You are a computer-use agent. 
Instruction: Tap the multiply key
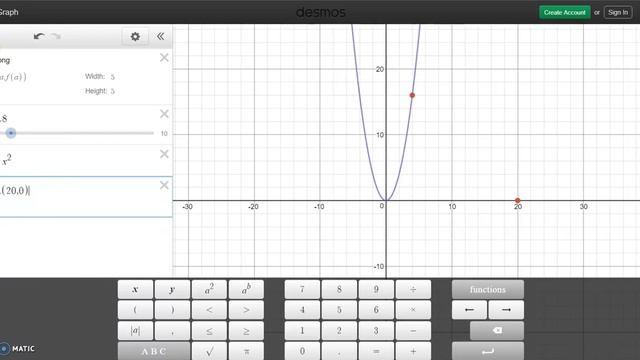[413, 310]
